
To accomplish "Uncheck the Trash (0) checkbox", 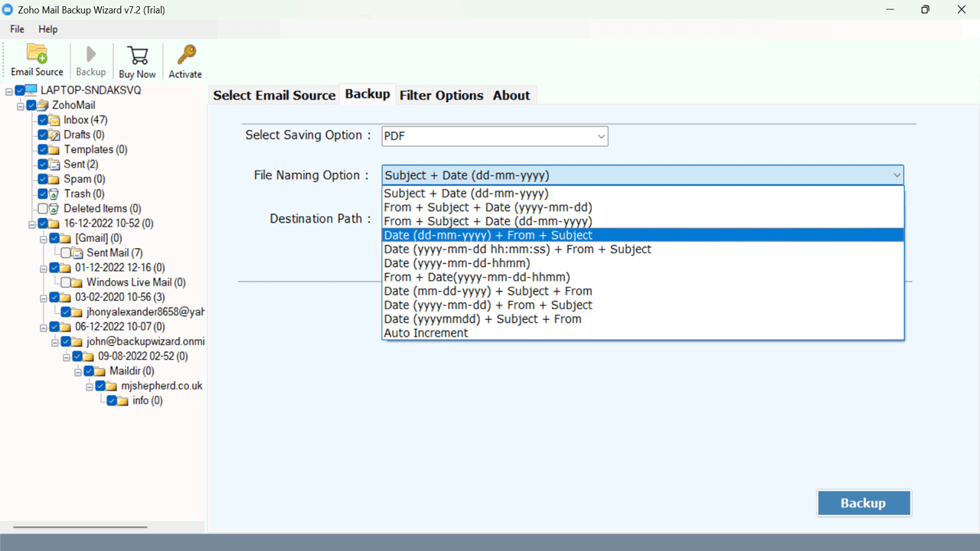I will tap(43, 194).
